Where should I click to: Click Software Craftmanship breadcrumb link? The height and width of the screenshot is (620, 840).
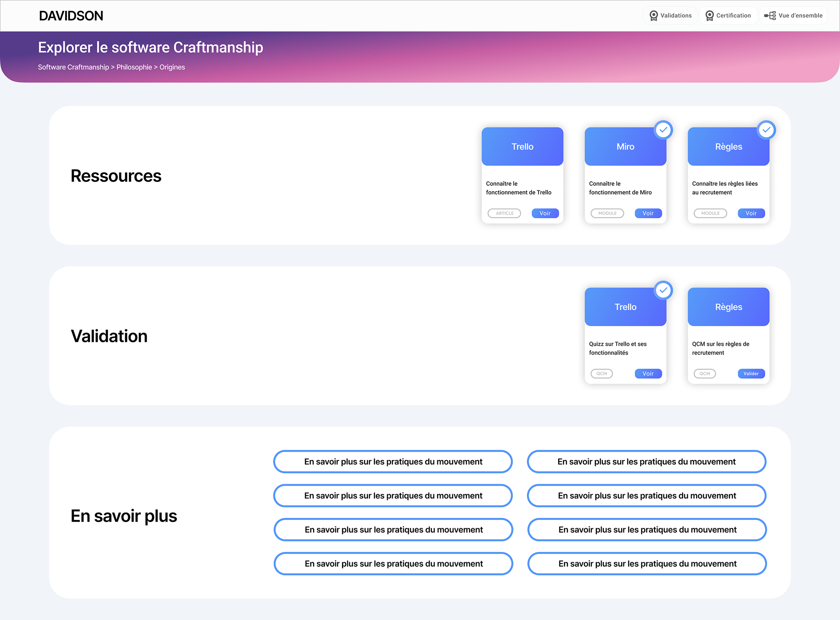point(73,67)
